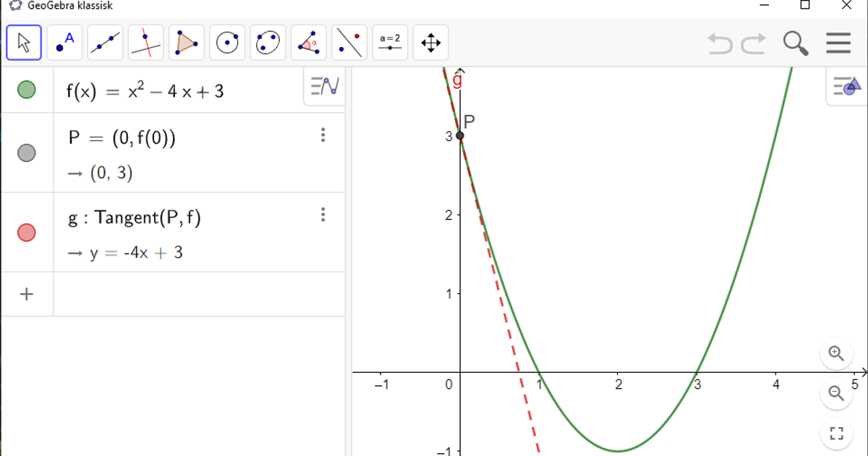Select the Perpendicular Line tool
Image resolution: width=868 pixels, height=456 pixels.
tap(145, 43)
